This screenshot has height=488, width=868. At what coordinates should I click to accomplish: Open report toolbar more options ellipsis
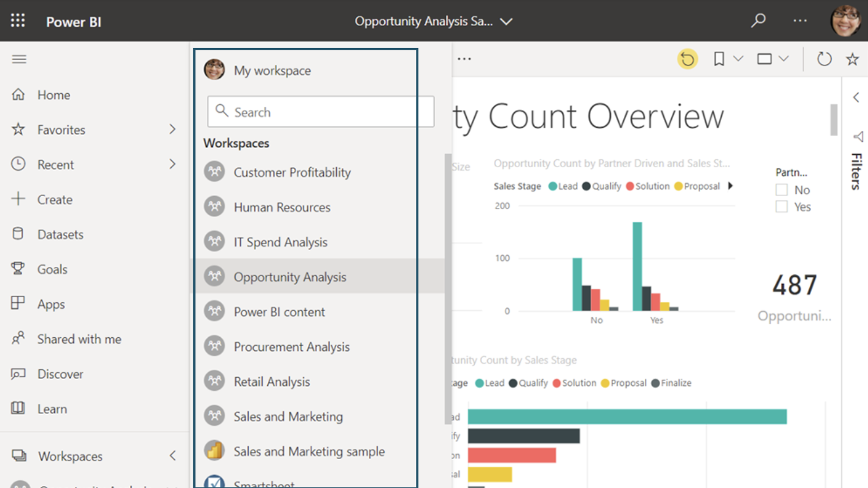coord(465,59)
